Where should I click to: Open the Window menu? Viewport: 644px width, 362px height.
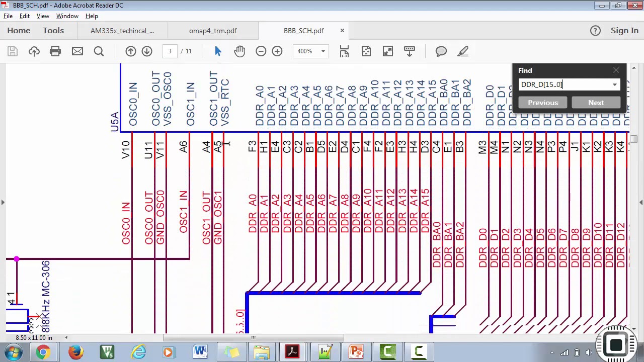pos(67,16)
